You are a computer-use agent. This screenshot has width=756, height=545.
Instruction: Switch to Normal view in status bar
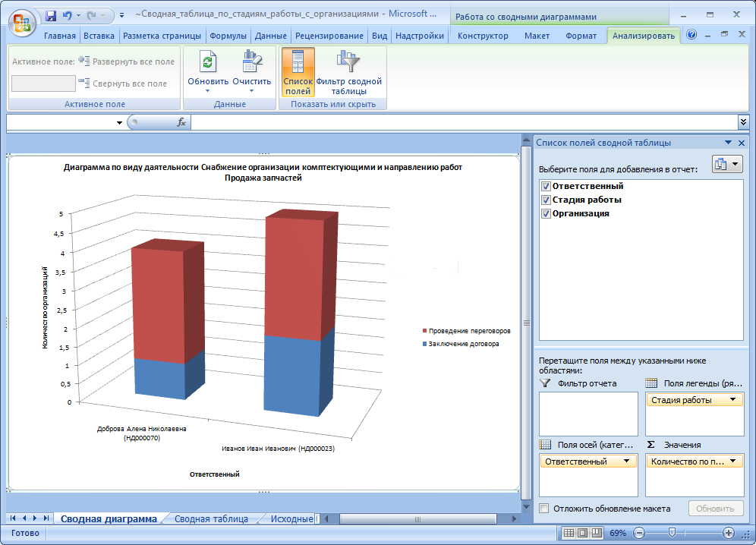(569, 533)
